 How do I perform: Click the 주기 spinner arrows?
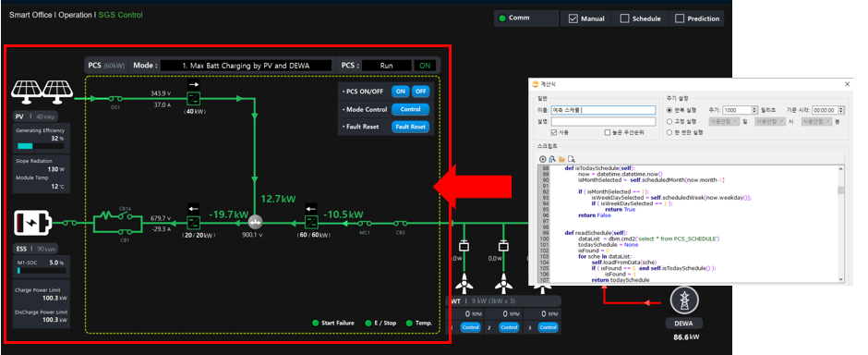(x=754, y=110)
